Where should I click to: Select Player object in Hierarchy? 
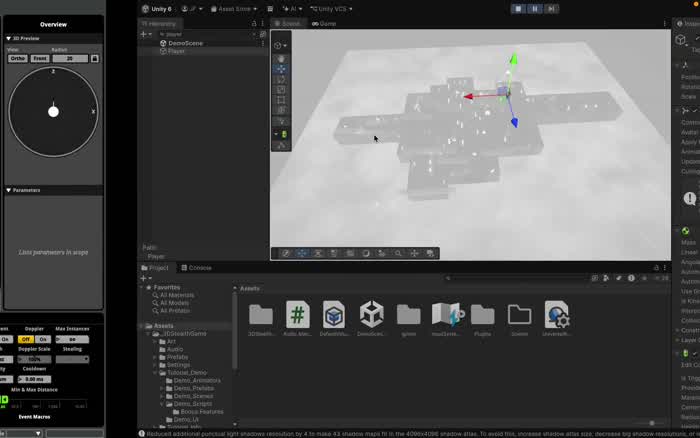(x=176, y=51)
